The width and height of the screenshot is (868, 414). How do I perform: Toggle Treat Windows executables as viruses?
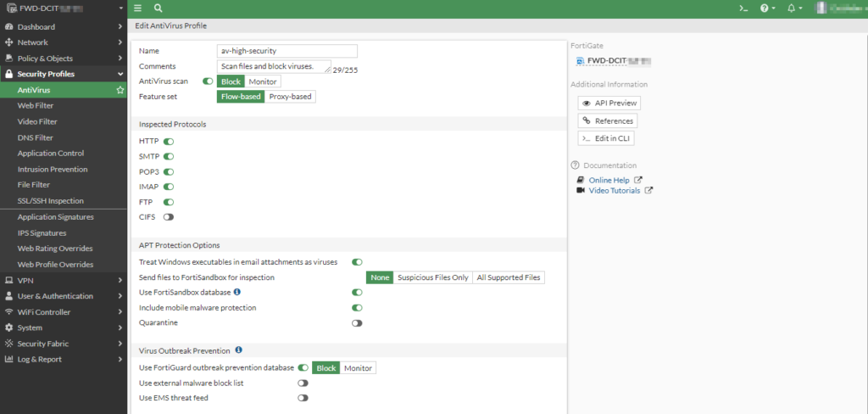tap(357, 262)
